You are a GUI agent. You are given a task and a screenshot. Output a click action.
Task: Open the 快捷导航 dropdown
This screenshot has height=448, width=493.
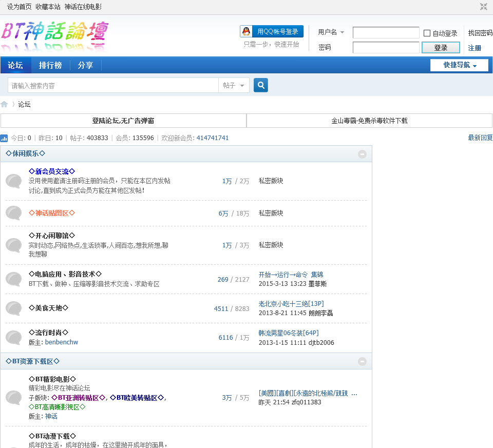click(x=459, y=65)
